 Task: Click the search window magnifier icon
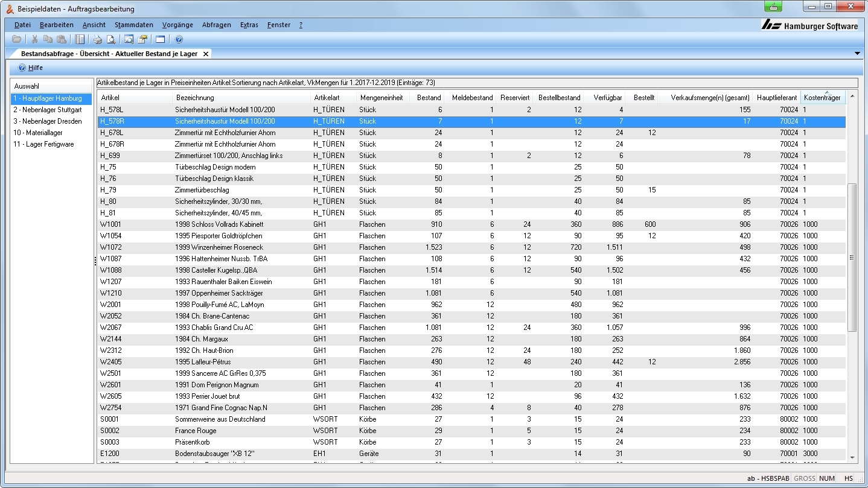click(129, 39)
